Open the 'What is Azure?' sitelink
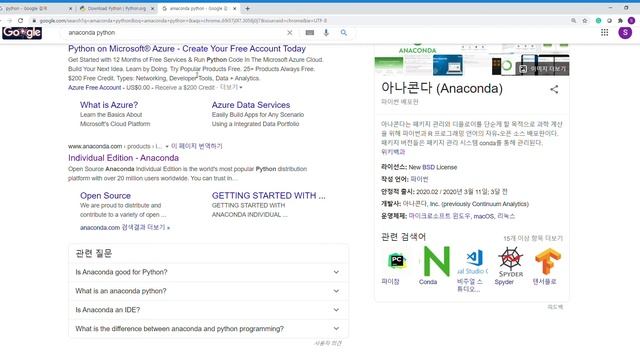This screenshot has height=360, width=640. point(109,105)
